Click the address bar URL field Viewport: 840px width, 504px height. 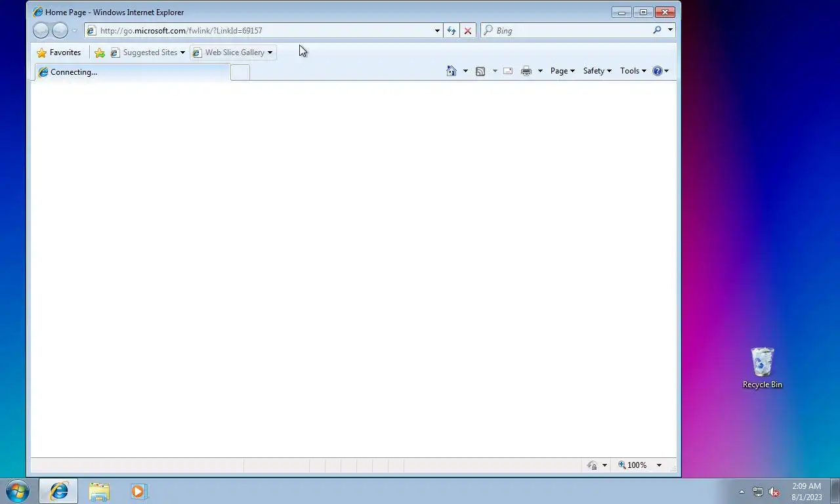(x=264, y=31)
